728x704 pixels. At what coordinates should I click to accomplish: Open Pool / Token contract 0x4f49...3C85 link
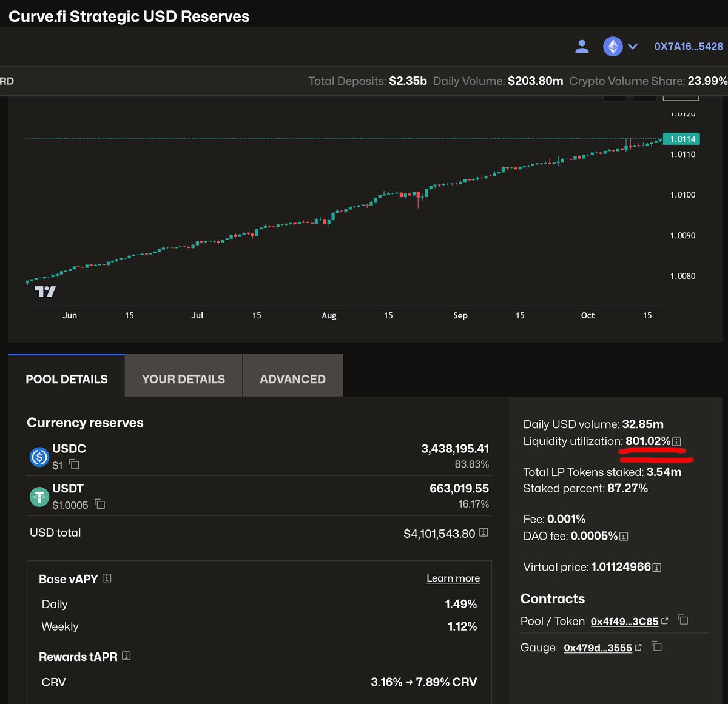click(624, 622)
